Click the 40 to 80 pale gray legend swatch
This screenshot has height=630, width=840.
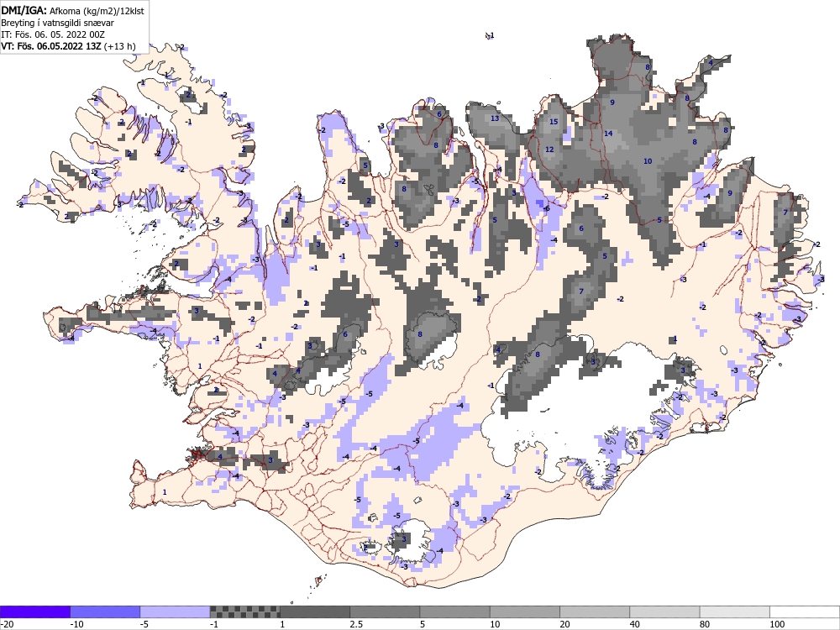(x=664, y=612)
